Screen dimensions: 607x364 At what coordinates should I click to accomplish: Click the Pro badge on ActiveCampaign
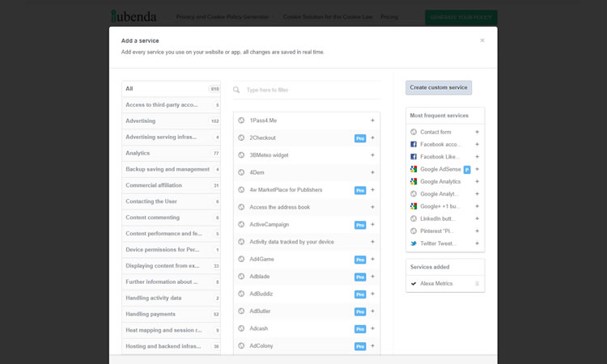coord(360,225)
